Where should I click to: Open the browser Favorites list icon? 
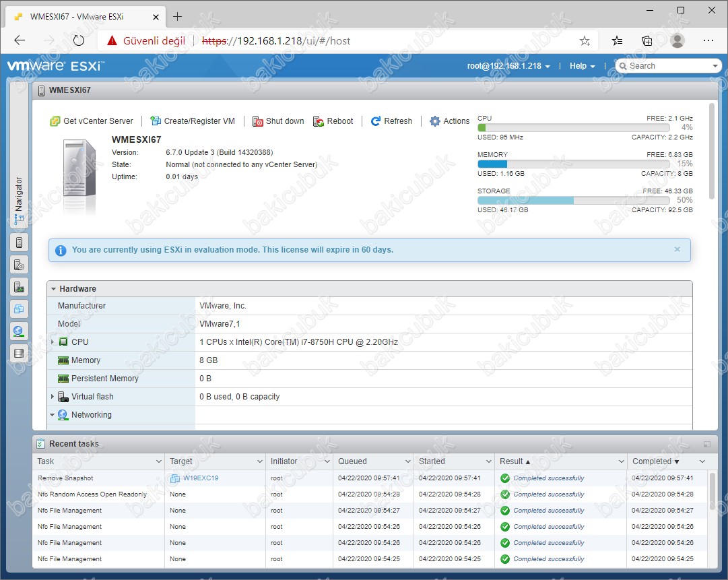pos(617,41)
